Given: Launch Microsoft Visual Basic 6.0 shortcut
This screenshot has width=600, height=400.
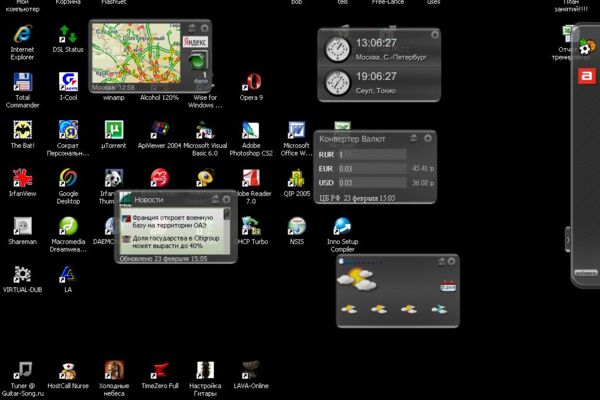Looking at the screenshot, I should [x=205, y=130].
